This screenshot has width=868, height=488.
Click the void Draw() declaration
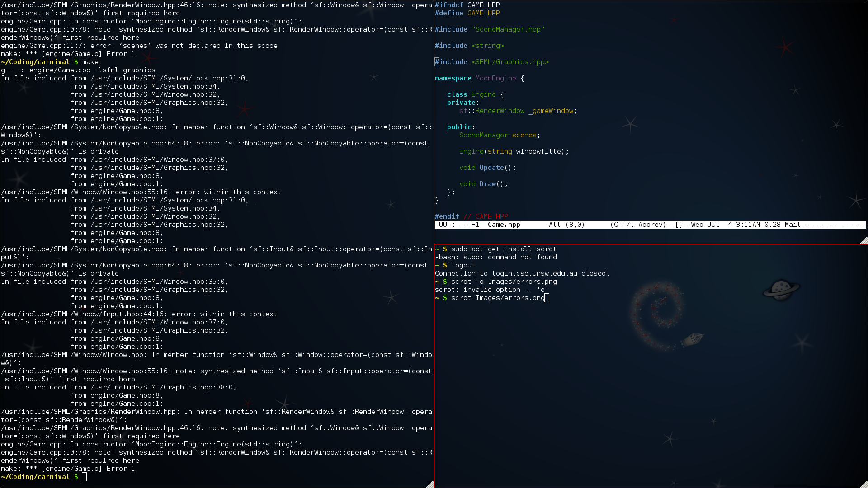tap(483, 184)
